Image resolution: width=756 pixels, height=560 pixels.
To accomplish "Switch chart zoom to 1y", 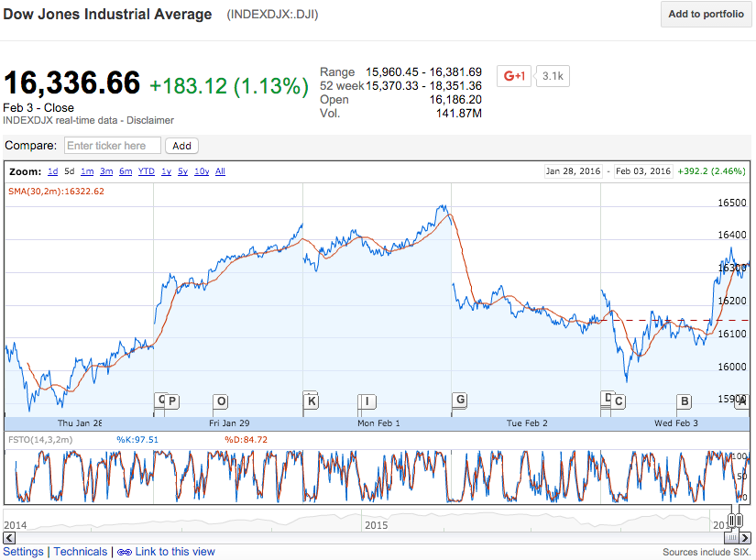I will [167, 171].
